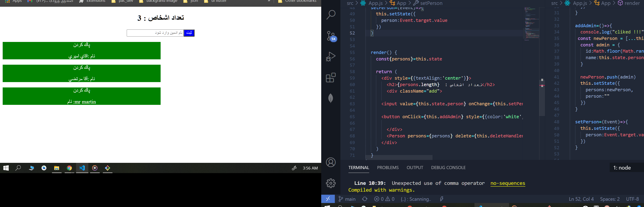Click the admin name input field
Viewport: 644px width, 207px height.
click(x=155, y=33)
